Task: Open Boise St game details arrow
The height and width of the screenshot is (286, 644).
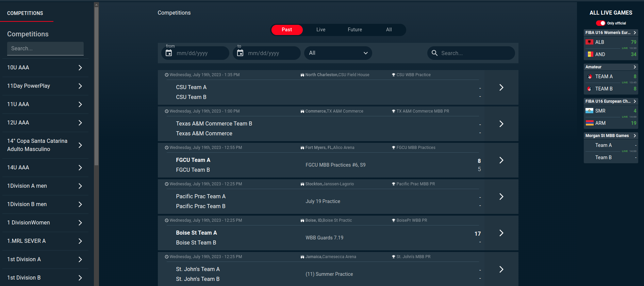Action: pyautogui.click(x=501, y=233)
